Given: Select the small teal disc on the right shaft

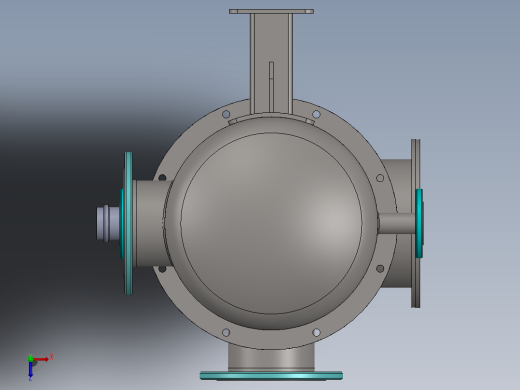Looking at the screenshot, I should tap(419, 223).
